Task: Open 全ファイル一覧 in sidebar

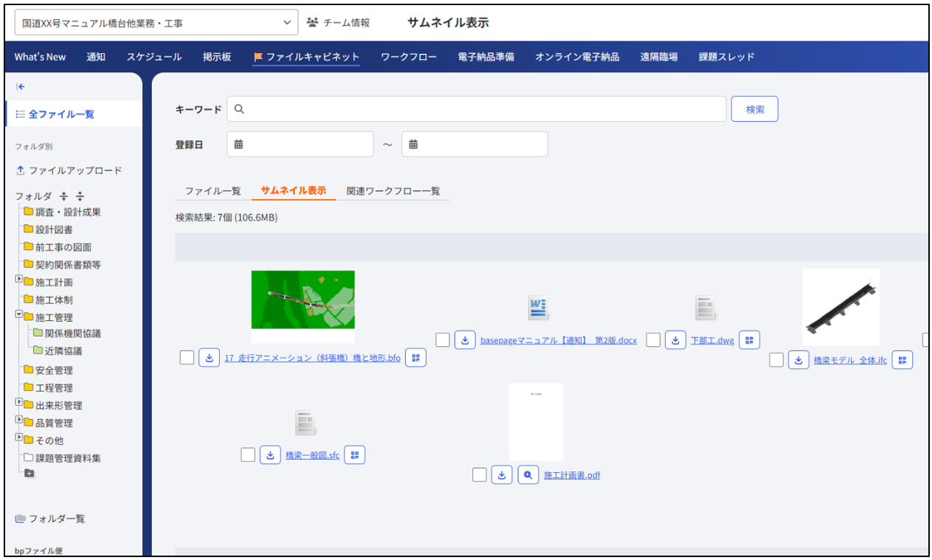Action: 74,114
